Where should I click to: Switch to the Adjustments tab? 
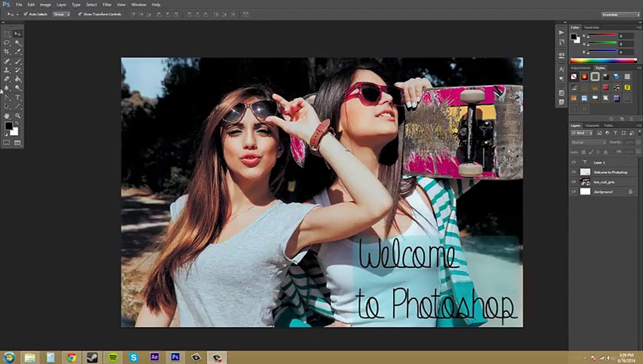pos(580,68)
